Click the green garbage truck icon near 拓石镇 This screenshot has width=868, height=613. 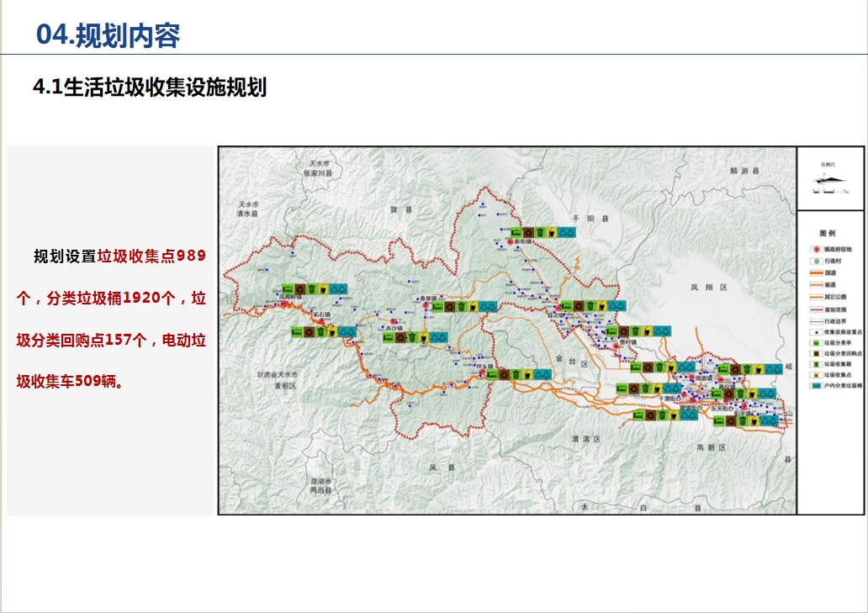point(298,331)
